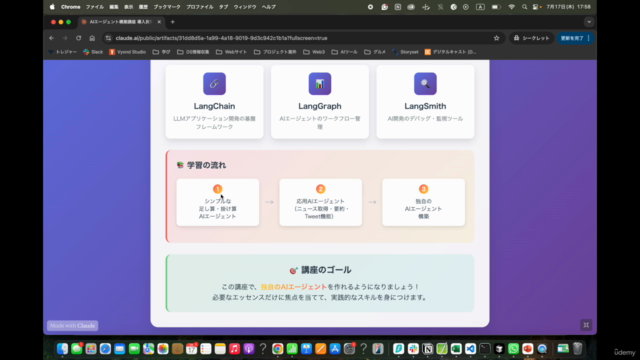Click the LangSmith magnifier icon
Viewport: 640px width, 360px height.
425,84
